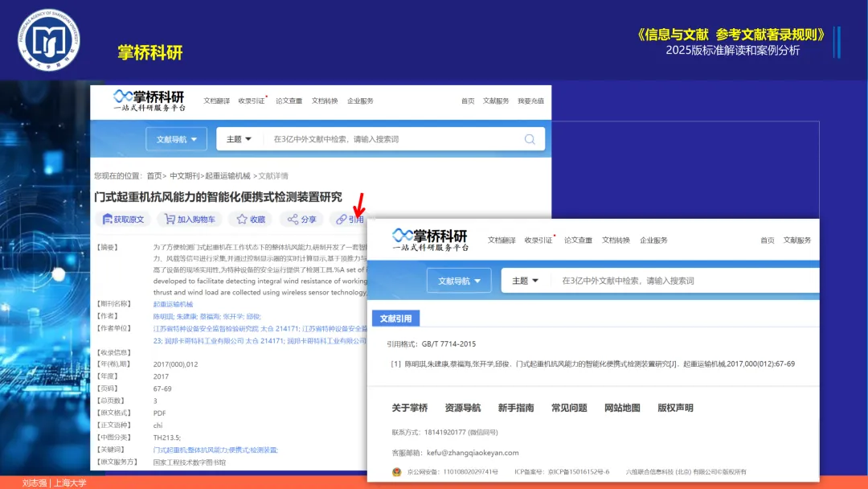Click 掌桥科研 logo in front citation window
This screenshot has height=489, width=868.
[x=430, y=239]
